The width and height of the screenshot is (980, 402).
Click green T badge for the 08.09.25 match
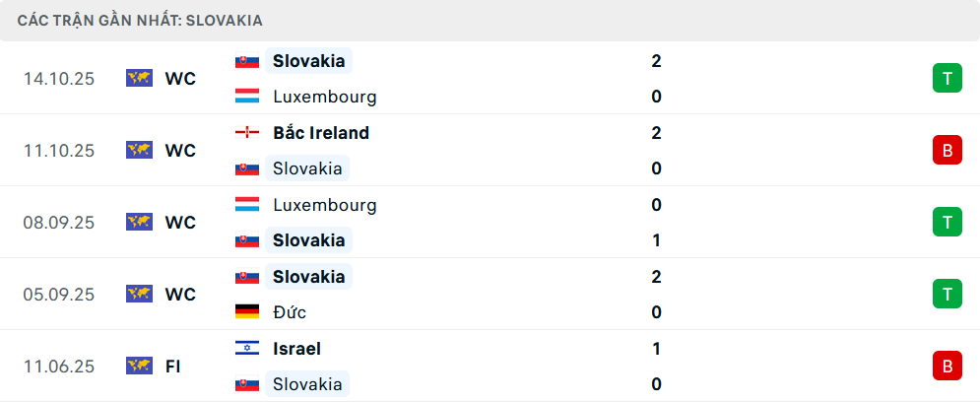coord(947,222)
